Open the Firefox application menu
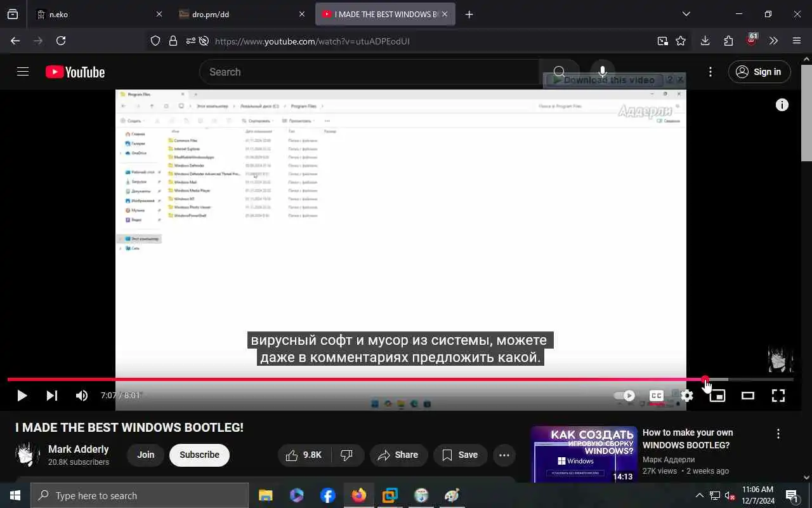The image size is (812, 508). coord(797,41)
